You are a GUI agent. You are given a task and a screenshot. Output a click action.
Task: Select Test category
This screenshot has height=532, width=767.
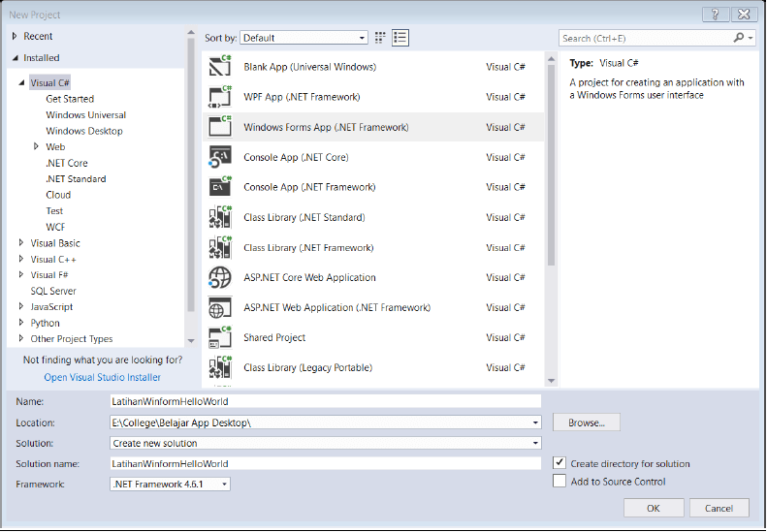click(x=54, y=210)
